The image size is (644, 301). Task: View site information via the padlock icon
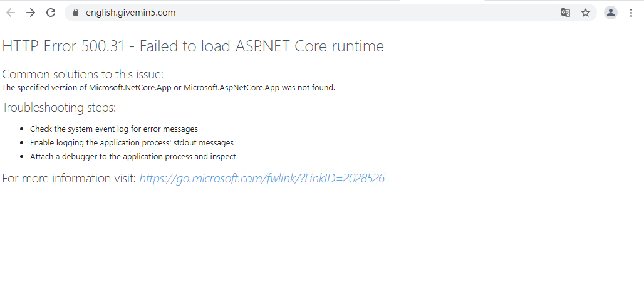click(75, 13)
